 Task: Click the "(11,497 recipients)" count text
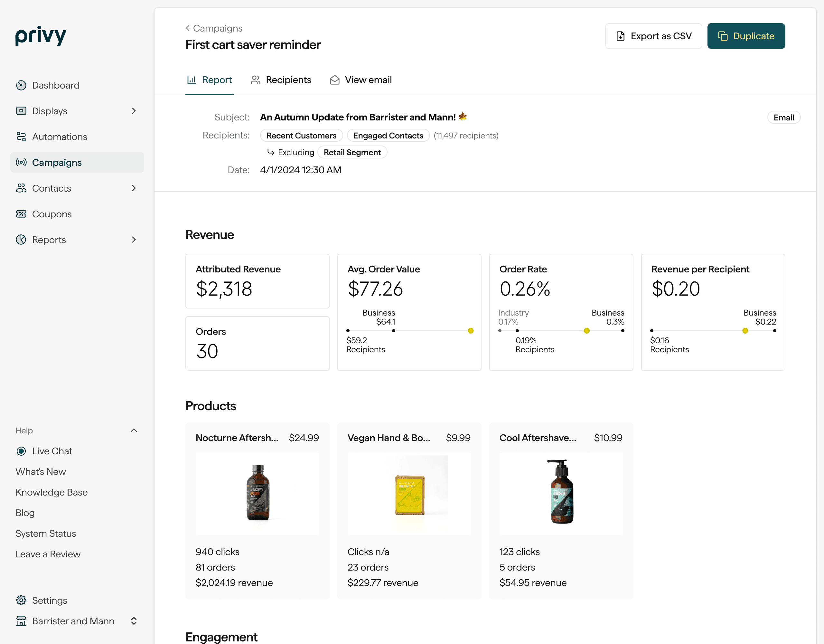(465, 136)
